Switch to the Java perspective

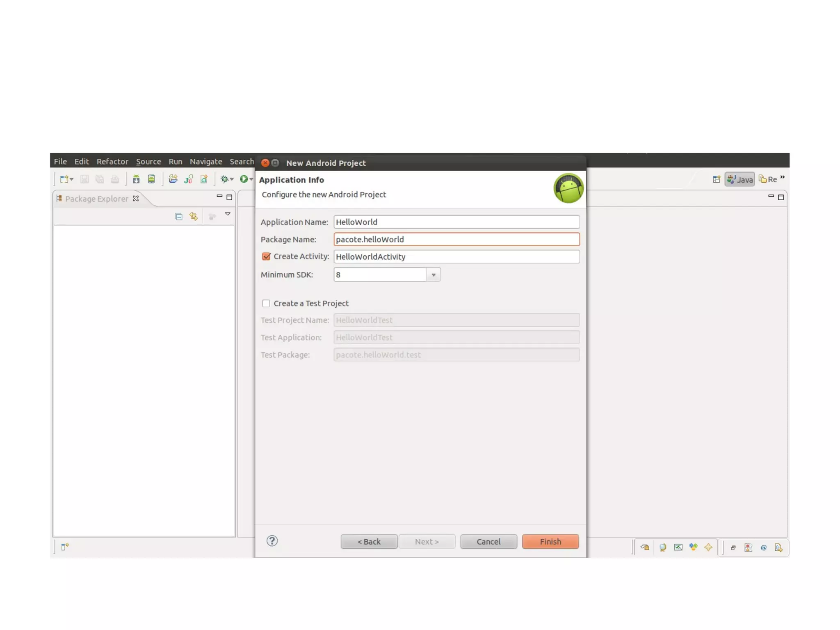(x=740, y=179)
